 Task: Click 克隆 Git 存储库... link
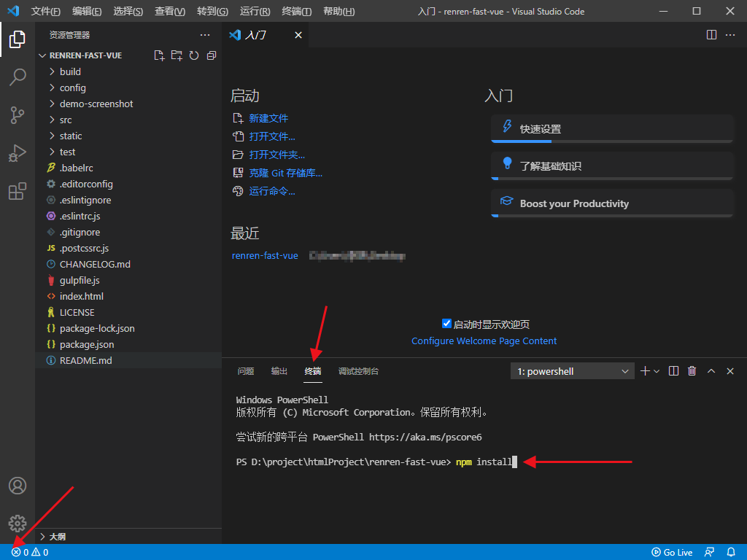pyautogui.click(x=285, y=173)
